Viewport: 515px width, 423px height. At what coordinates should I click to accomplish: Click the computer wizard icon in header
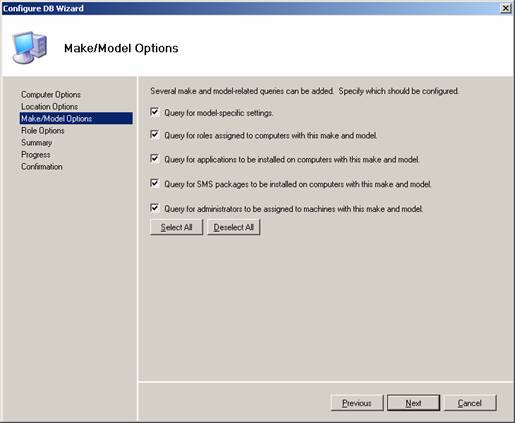pos(29,48)
